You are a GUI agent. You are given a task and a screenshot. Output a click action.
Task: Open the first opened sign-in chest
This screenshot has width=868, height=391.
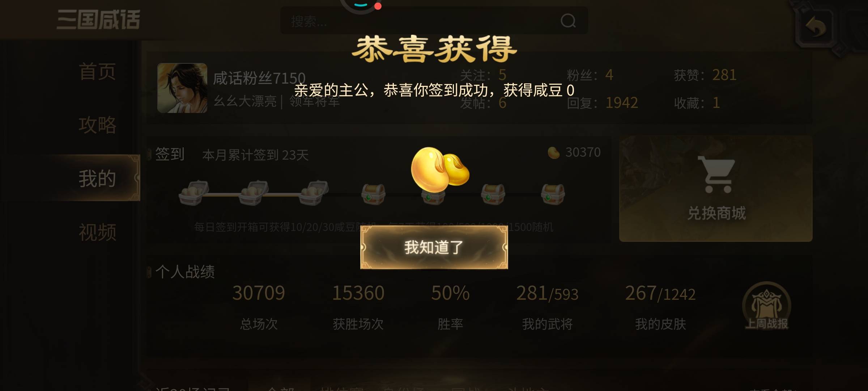coord(194,193)
